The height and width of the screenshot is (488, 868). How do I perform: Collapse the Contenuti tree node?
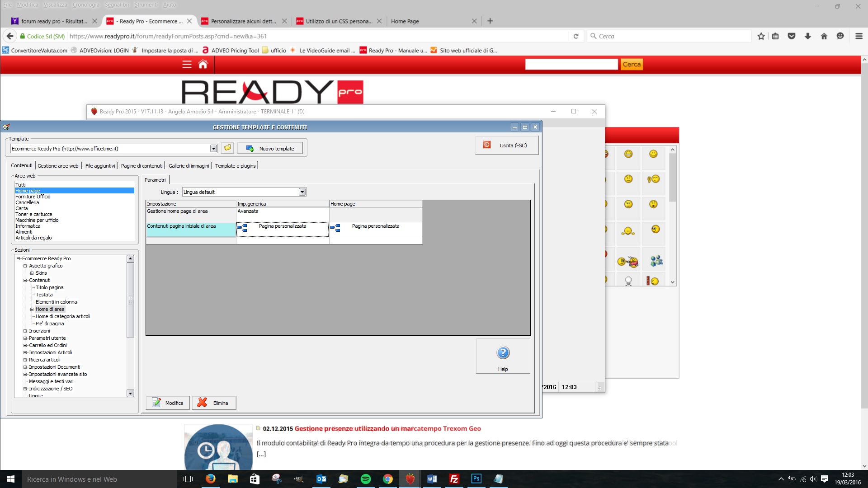pyautogui.click(x=25, y=280)
